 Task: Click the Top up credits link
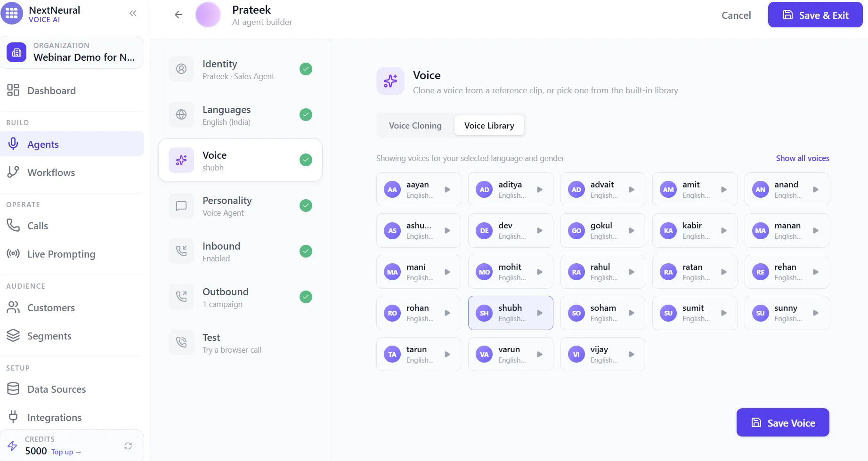click(66, 452)
